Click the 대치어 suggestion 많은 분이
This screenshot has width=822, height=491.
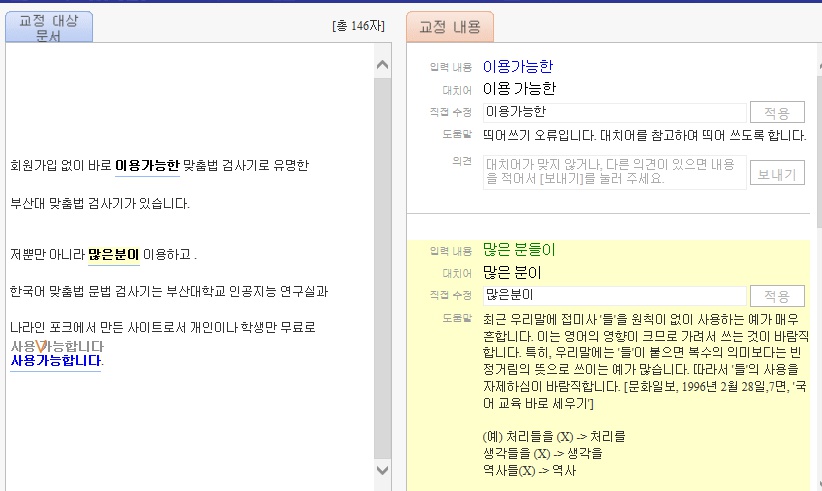click(512, 273)
